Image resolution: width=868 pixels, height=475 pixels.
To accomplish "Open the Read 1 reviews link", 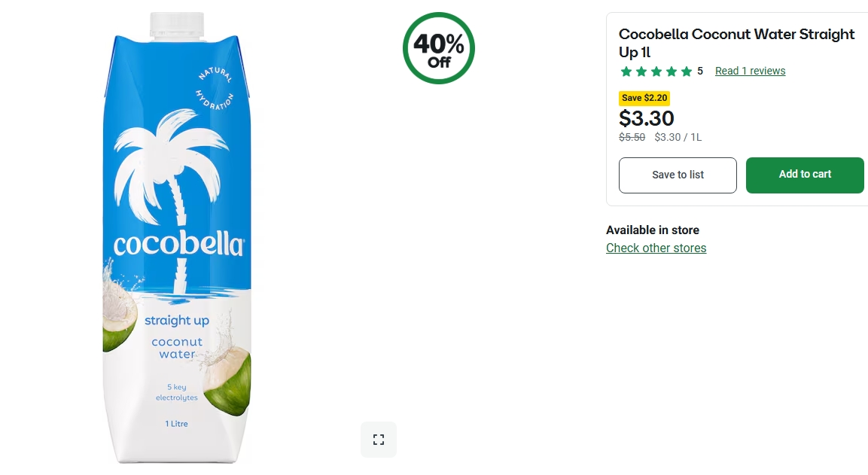I will click(x=750, y=71).
